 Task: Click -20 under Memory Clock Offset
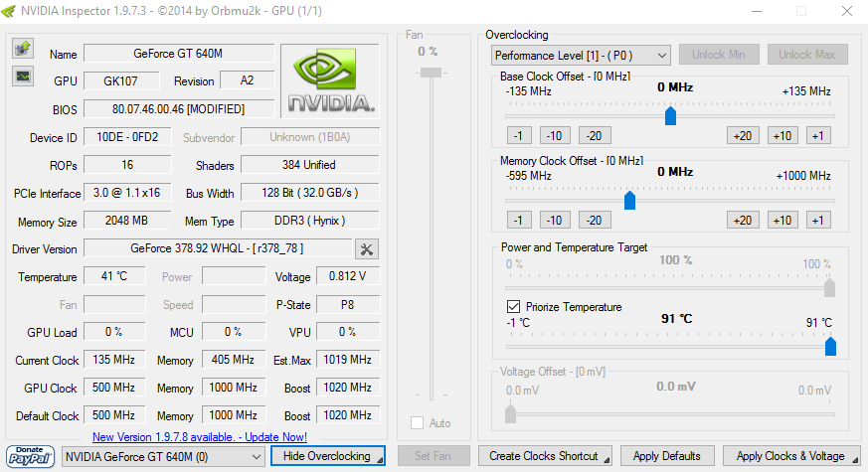(x=595, y=221)
